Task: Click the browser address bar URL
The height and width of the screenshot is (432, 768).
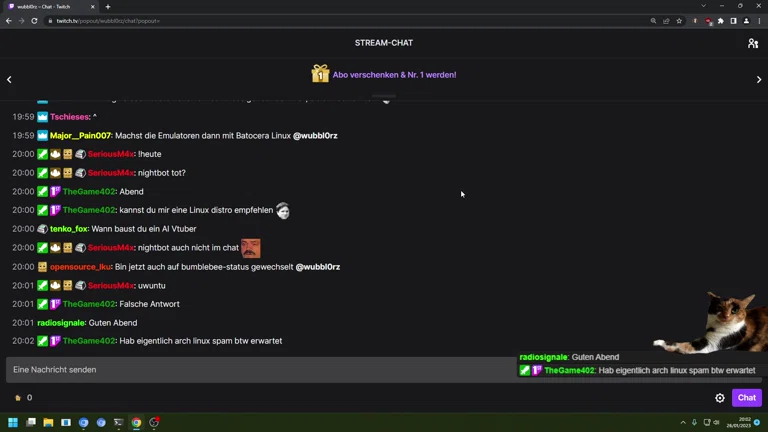Action: pyautogui.click(x=108, y=21)
